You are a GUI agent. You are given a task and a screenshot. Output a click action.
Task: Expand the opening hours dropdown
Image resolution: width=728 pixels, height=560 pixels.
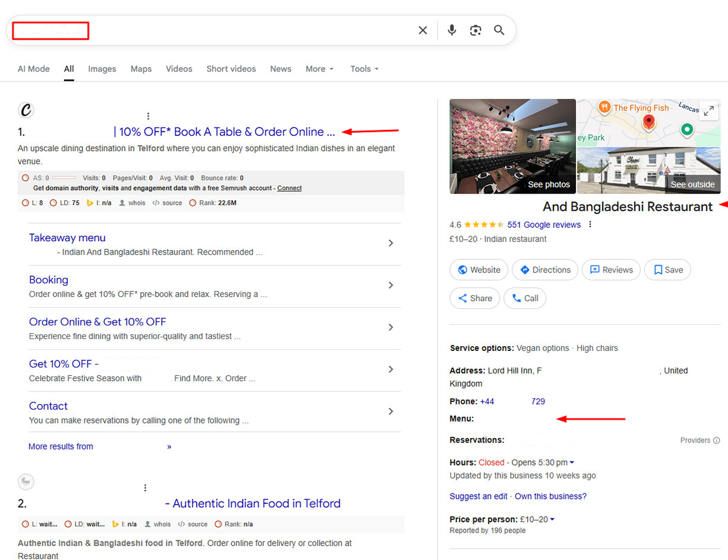point(572,463)
